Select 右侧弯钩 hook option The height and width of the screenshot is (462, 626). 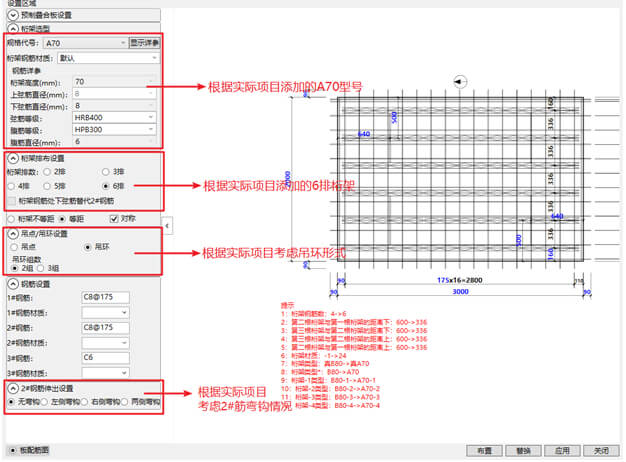tap(84, 402)
